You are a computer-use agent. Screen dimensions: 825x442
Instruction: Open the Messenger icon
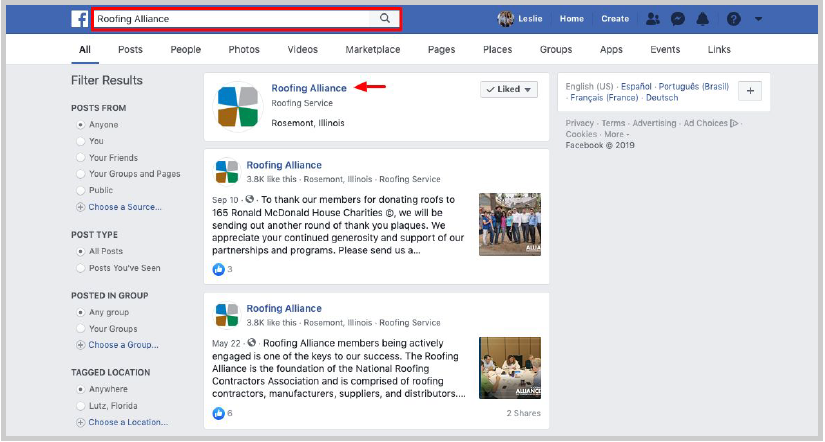(678, 19)
